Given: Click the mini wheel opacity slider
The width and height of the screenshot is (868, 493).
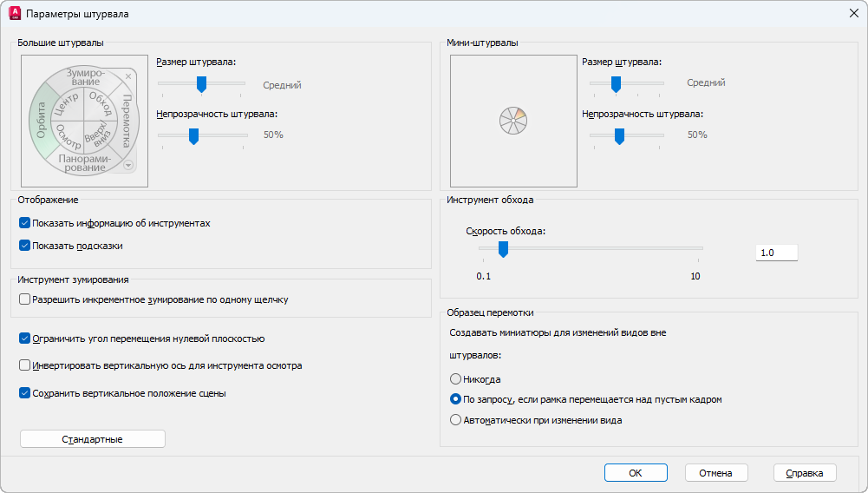Looking at the screenshot, I should pyautogui.click(x=619, y=135).
